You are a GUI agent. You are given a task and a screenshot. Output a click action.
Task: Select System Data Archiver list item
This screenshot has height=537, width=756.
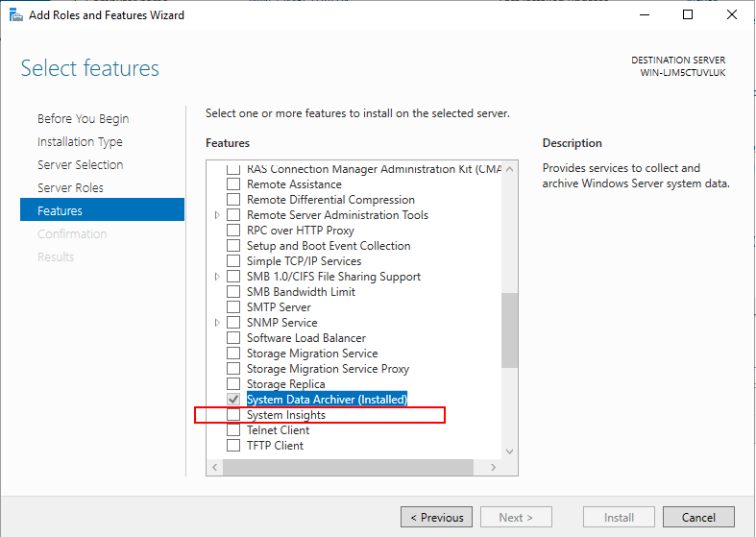tap(327, 400)
